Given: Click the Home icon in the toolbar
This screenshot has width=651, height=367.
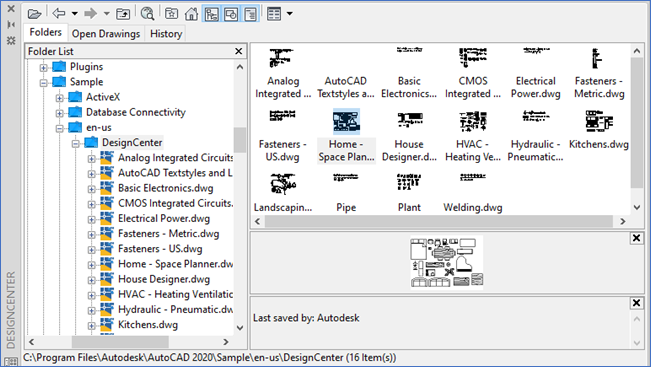Looking at the screenshot, I should 191,14.
